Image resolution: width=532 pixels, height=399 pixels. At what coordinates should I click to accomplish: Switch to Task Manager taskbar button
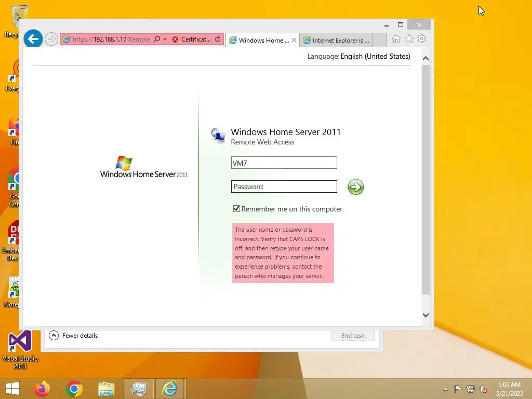(138, 389)
